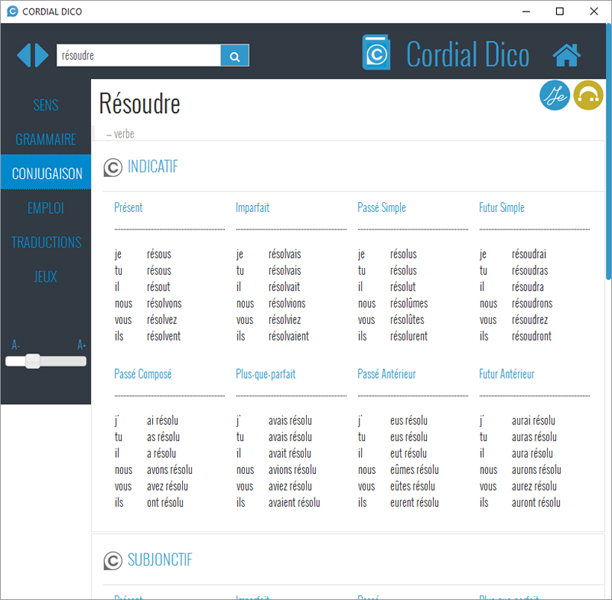Go forward with the right arrow

click(42, 55)
